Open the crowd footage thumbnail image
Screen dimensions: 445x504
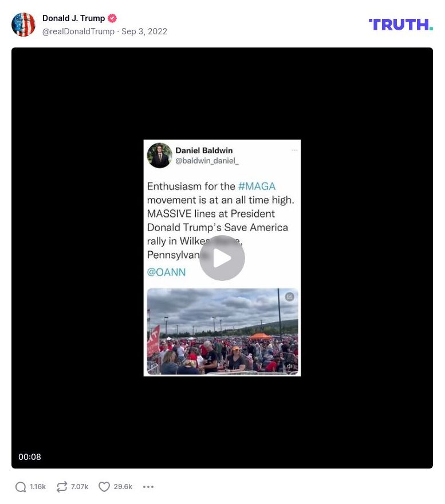(x=222, y=331)
